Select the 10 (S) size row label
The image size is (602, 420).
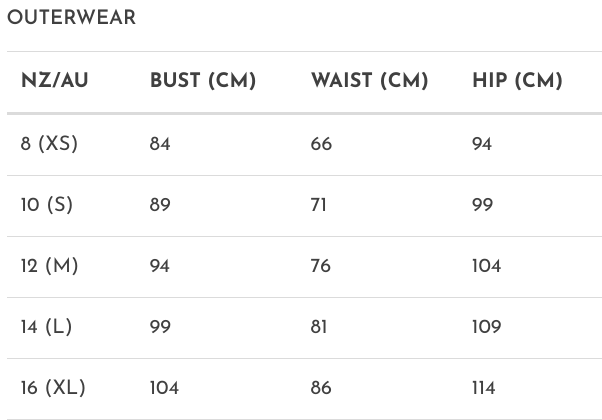tap(46, 205)
